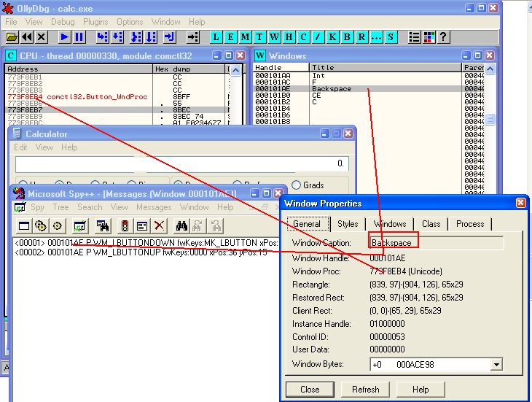The image size is (532, 402).
Task: Click the Trace over toolbar icon
Action: [151, 36]
